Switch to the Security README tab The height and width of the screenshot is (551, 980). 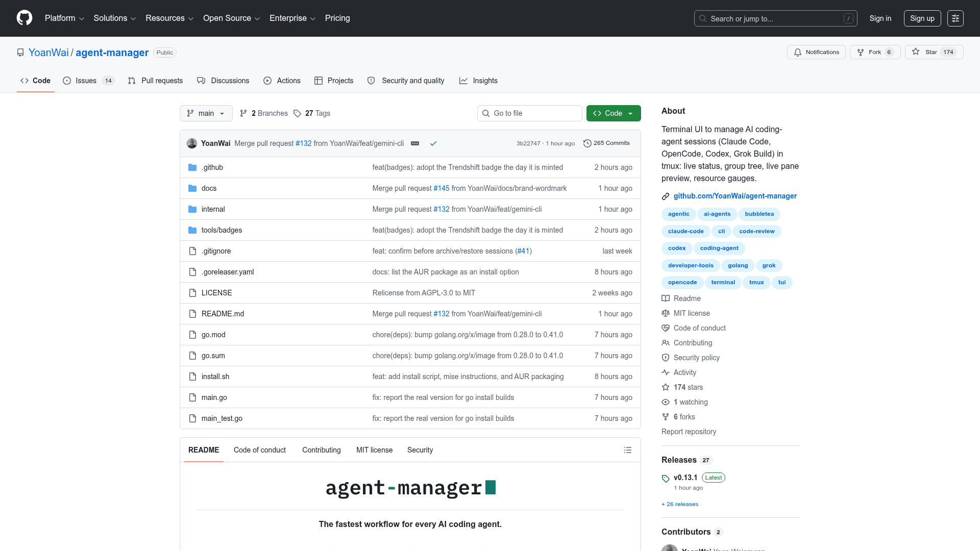420,450
